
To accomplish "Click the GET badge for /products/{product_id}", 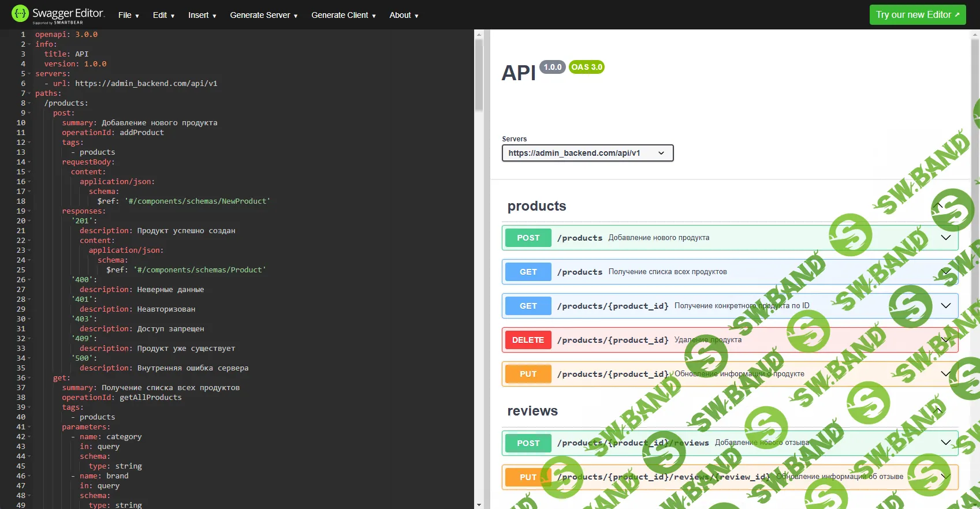I will tap(528, 306).
